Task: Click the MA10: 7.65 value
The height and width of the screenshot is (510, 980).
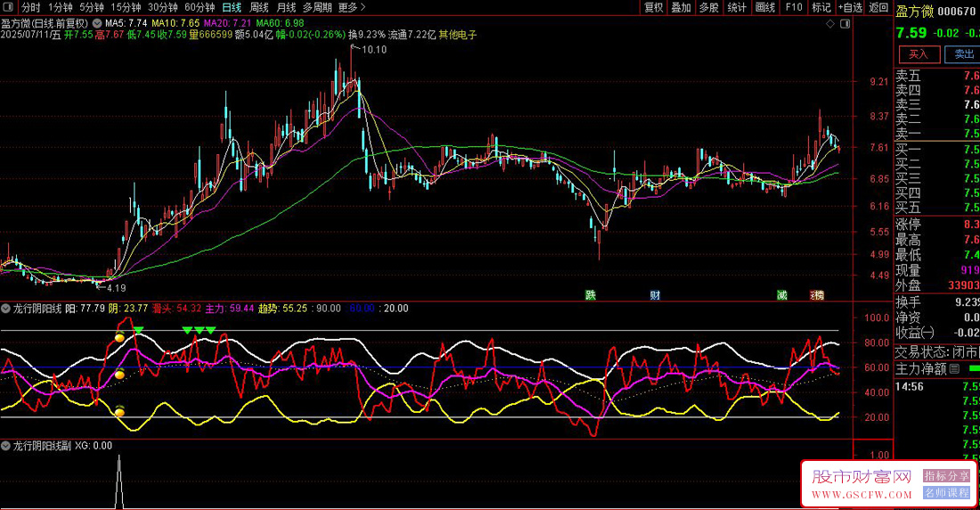Action: pos(176,23)
